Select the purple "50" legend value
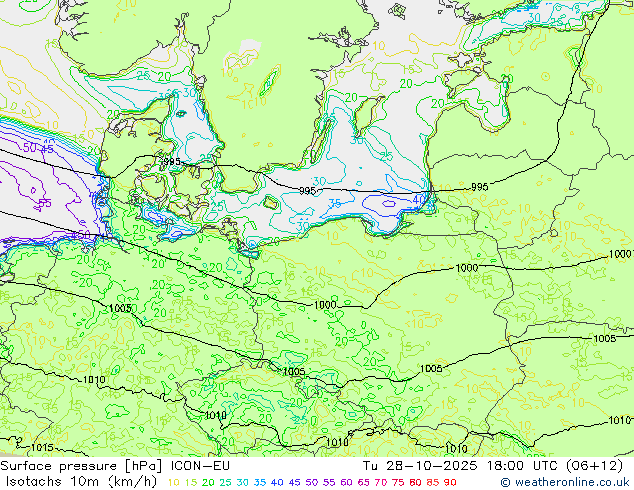 click(x=312, y=482)
